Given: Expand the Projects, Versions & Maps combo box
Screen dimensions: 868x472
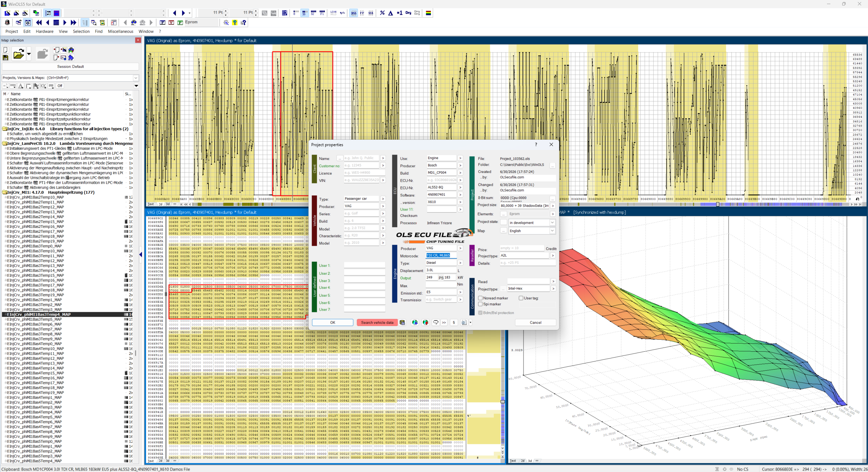Looking at the screenshot, I should 136,78.
